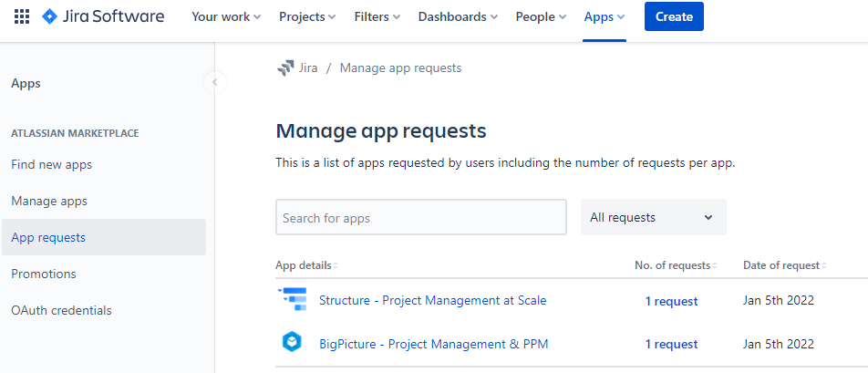Open Promotions in sidebar
The image size is (868, 373).
click(x=44, y=274)
